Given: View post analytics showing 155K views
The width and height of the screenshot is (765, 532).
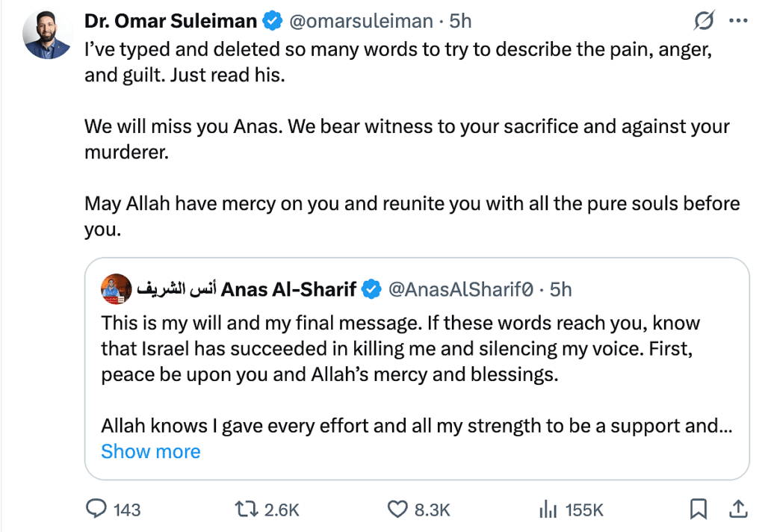Looking at the screenshot, I should 549,510.
